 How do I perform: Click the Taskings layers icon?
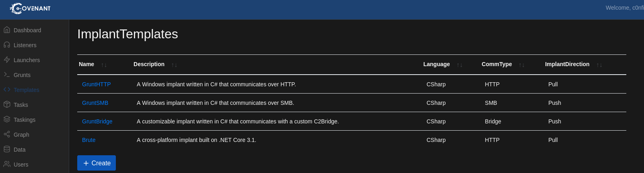(x=7, y=119)
